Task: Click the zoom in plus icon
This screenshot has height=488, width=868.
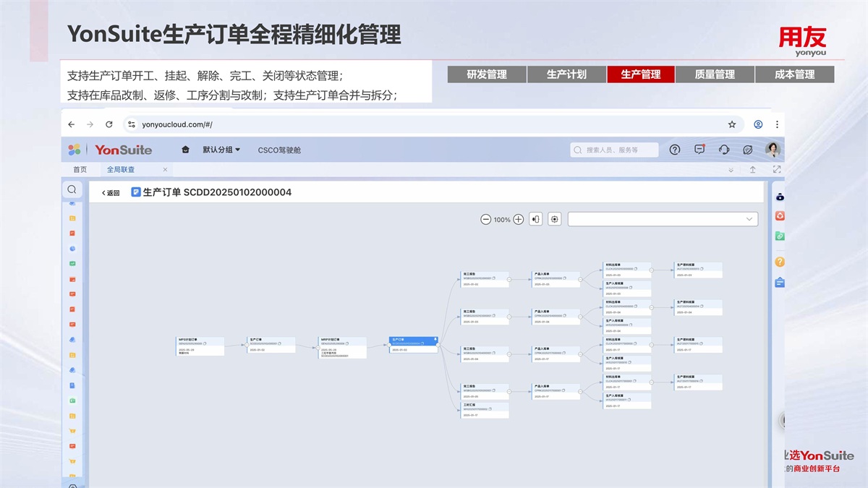Action: pyautogui.click(x=518, y=219)
